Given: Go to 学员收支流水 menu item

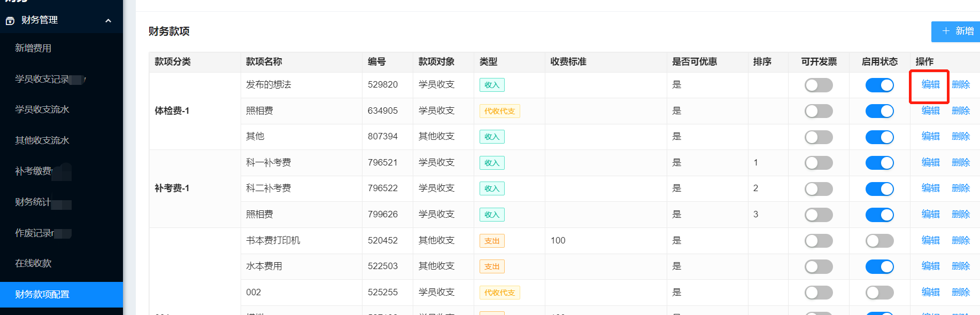Looking at the screenshot, I should point(42,109).
